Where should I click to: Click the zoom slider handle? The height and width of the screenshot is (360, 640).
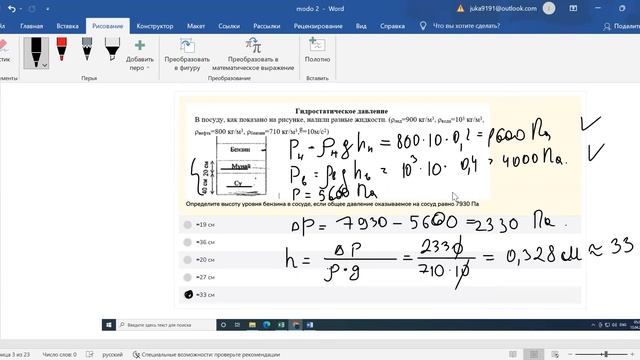(x=606, y=354)
